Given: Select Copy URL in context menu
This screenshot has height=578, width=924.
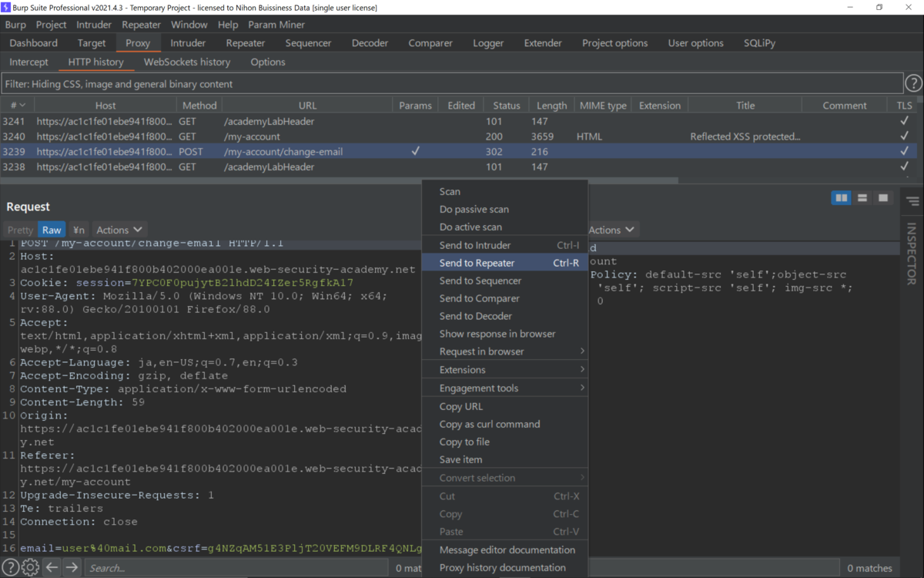Looking at the screenshot, I should [x=504, y=406].
